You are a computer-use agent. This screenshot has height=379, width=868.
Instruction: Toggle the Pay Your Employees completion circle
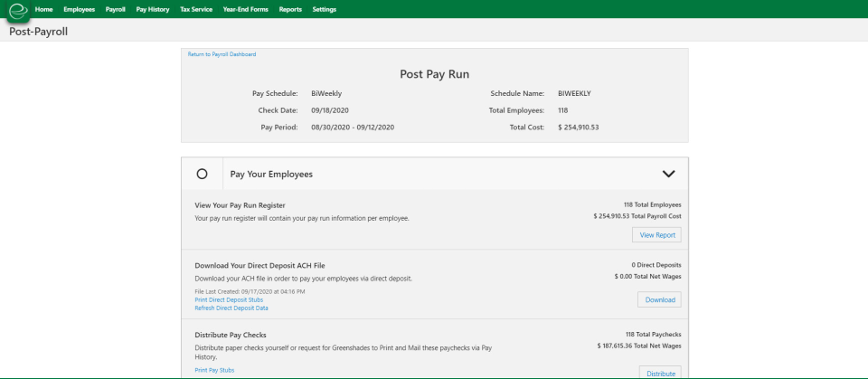point(202,174)
